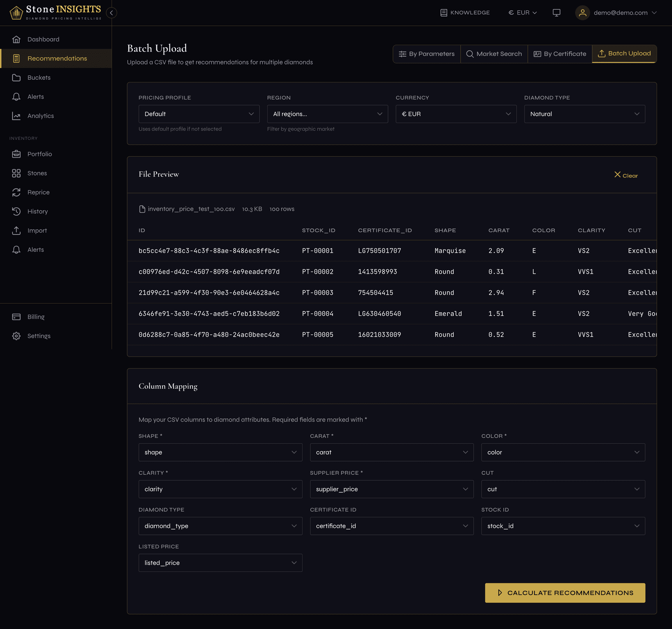Open the Settings gear icon
The image size is (672, 629).
pyautogui.click(x=16, y=336)
